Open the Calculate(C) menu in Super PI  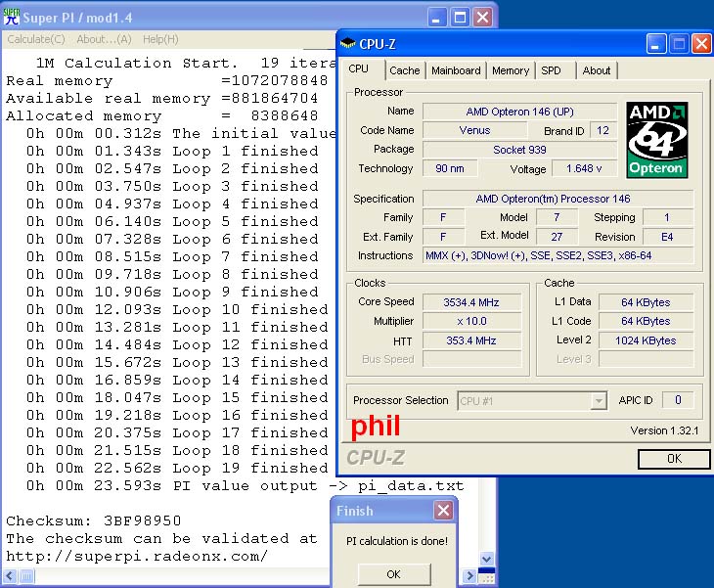pyautogui.click(x=36, y=40)
